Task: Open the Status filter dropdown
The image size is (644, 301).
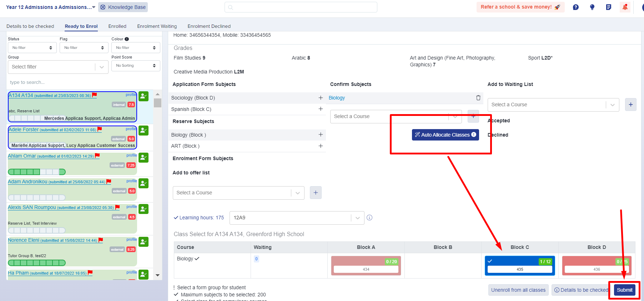Action: [x=32, y=48]
